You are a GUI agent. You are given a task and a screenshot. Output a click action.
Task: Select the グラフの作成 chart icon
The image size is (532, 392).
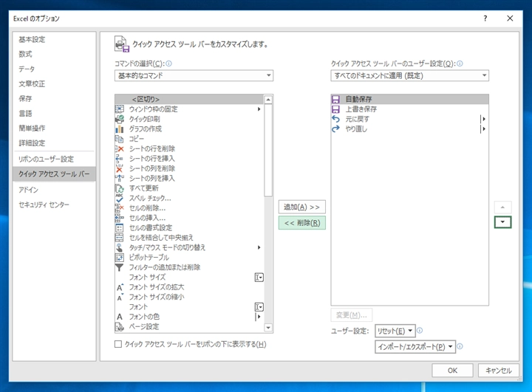pyautogui.click(x=120, y=129)
